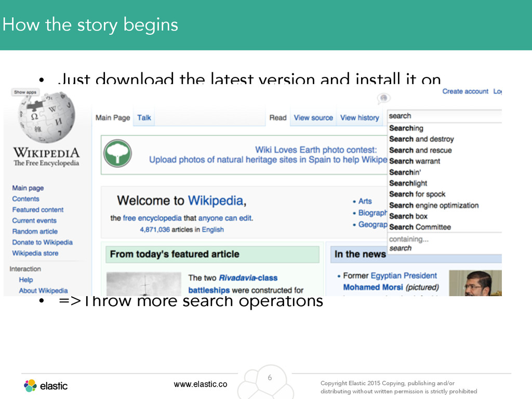This screenshot has width=532, height=399.
Task: Click the battleship featured article thumbnail
Action: pyautogui.click(x=144, y=284)
